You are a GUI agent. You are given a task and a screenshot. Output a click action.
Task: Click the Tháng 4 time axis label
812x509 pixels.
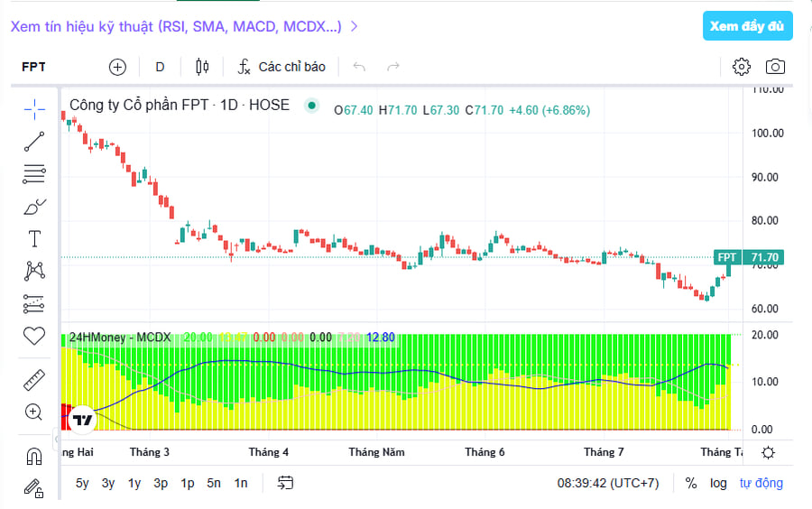(268, 452)
